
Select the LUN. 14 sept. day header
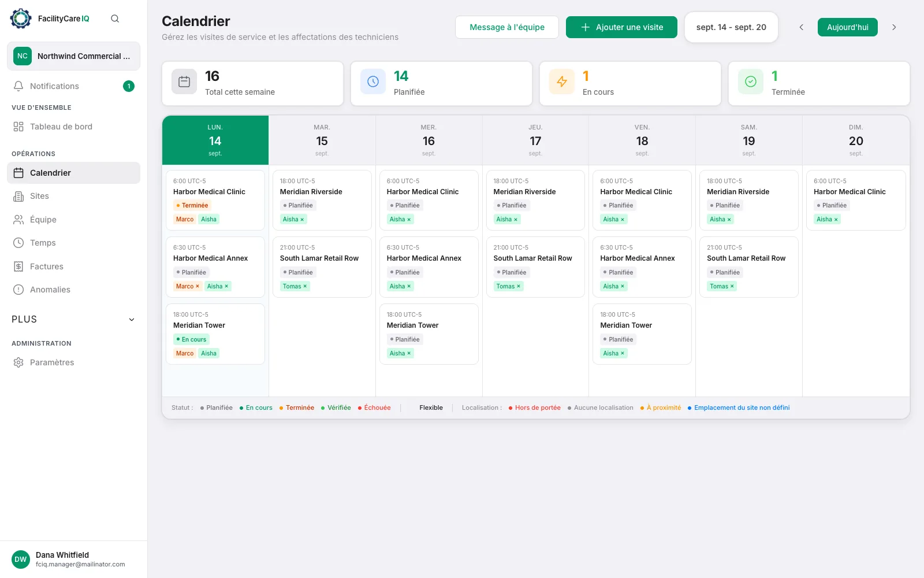tap(215, 140)
